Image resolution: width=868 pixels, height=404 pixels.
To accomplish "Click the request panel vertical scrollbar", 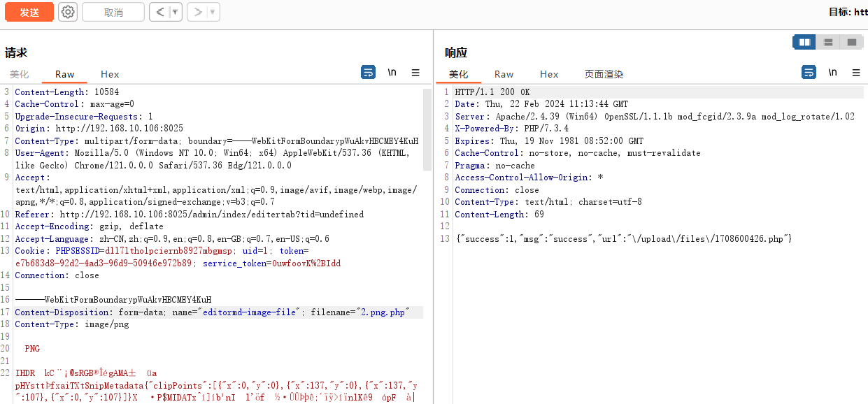I will (427, 130).
